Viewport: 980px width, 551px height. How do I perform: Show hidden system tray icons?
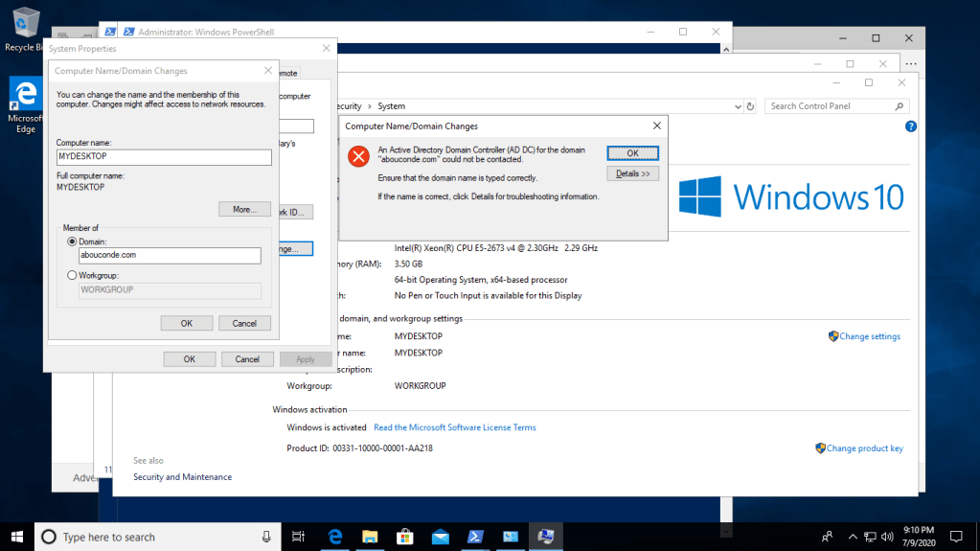pyautogui.click(x=851, y=537)
